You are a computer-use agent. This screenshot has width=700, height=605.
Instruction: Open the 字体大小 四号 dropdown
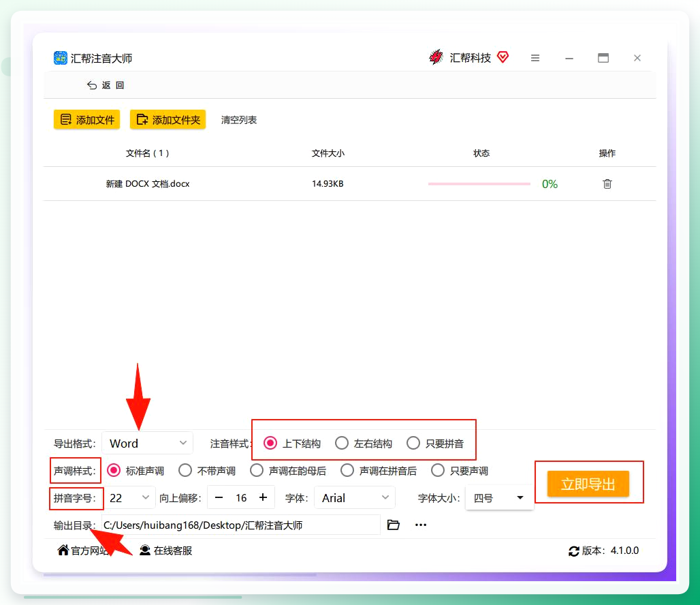[499, 498]
